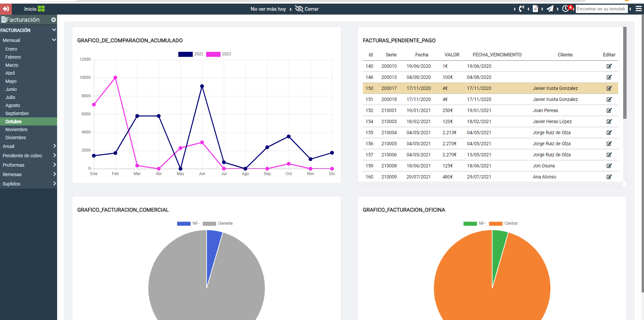Sort by FECHA_VENCIMIENTO column header
The width and height of the screenshot is (644, 320).
497,55
